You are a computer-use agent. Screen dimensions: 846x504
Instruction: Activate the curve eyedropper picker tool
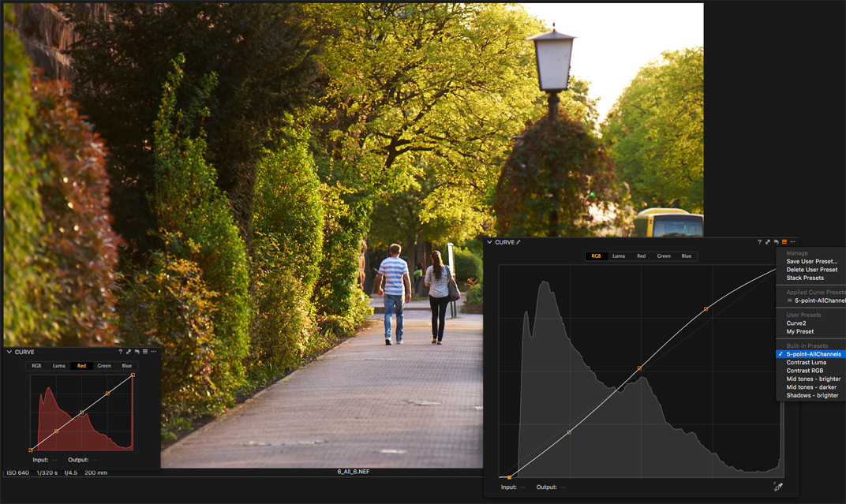point(778,487)
